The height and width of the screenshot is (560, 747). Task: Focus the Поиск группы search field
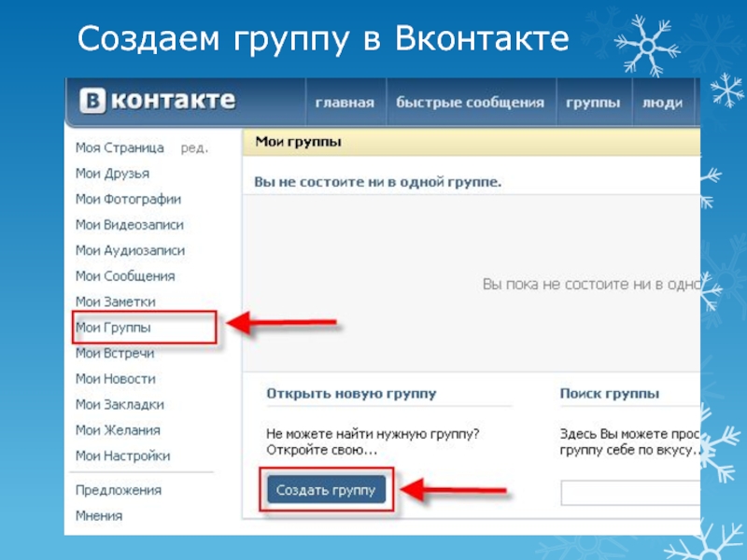[630, 493]
